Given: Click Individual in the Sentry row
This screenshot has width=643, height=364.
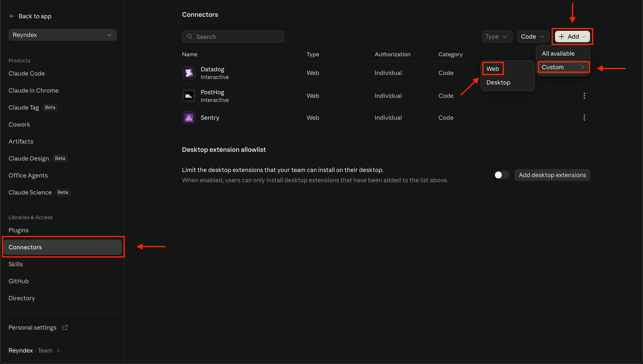Looking at the screenshot, I should tap(388, 118).
